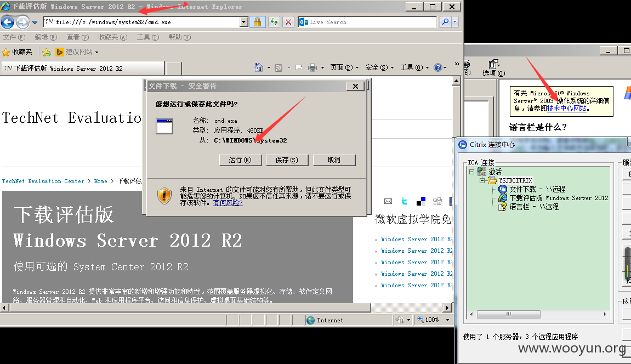Click the padlock security report icon
Image resolution: width=631 pixels, height=364 pixels.
(257, 22)
